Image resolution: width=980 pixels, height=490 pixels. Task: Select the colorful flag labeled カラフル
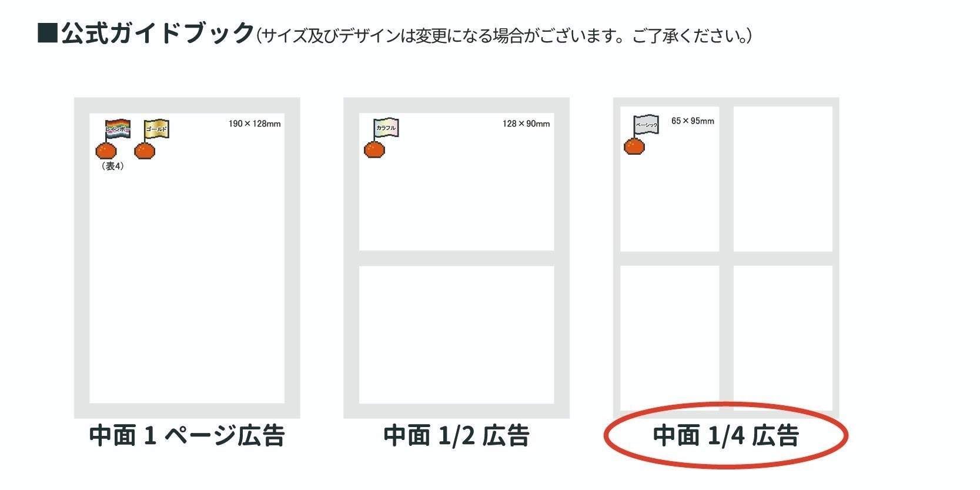tap(386, 128)
